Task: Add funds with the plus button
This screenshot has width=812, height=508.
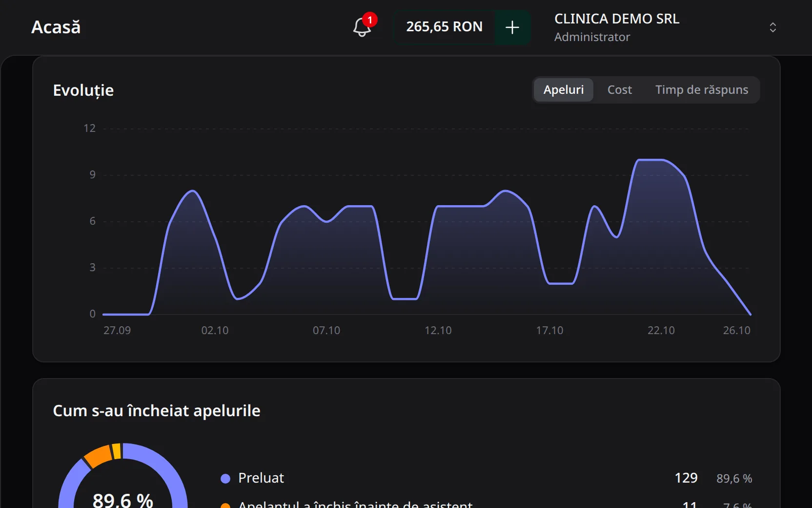Action: click(x=512, y=27)
